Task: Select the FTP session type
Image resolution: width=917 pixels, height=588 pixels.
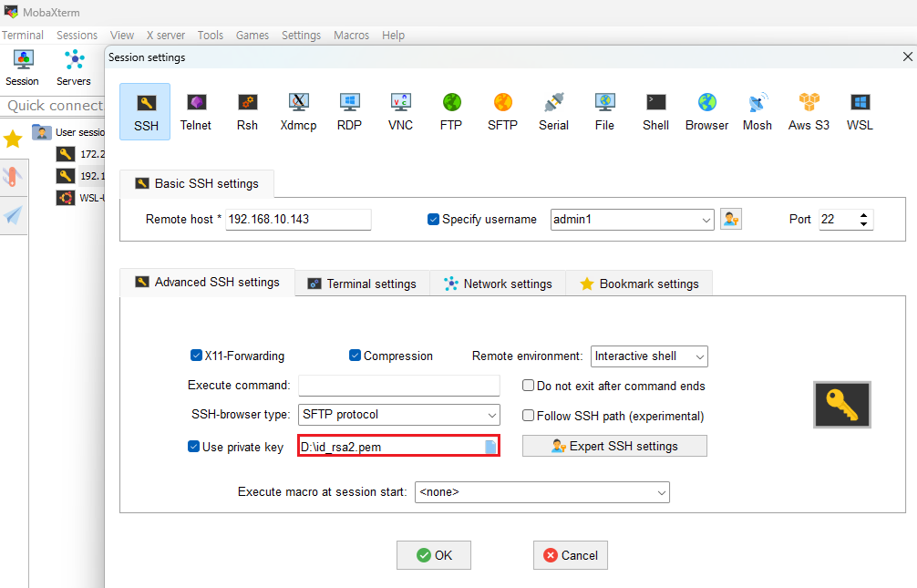Action: [x=451, y=111]
